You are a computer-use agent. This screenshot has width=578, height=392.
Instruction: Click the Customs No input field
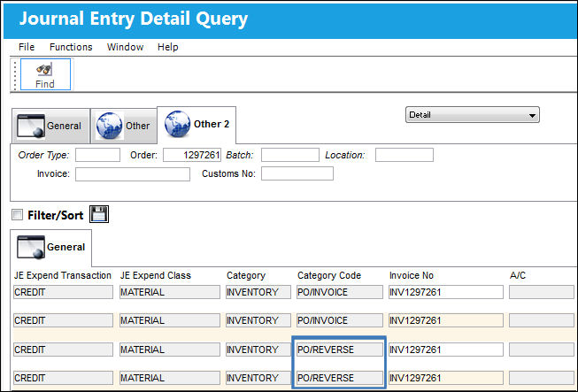tap(297, 173)
